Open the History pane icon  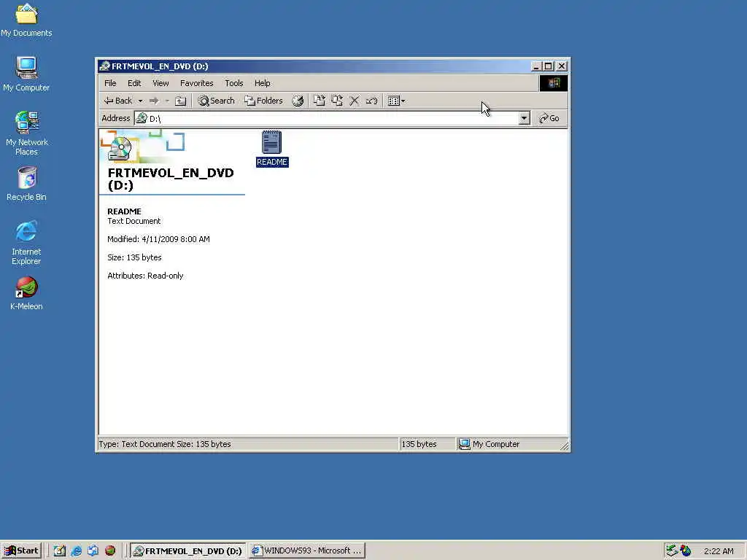point(298,101)
